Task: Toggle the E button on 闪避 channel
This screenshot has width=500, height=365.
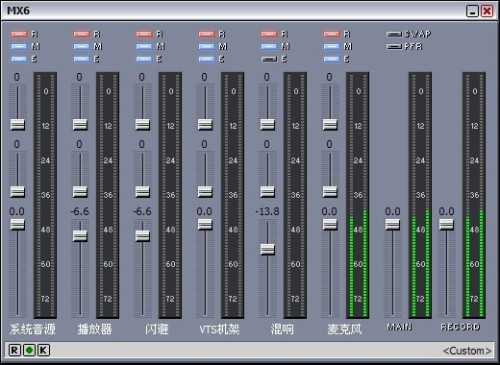Action: (x=144, y=59)
